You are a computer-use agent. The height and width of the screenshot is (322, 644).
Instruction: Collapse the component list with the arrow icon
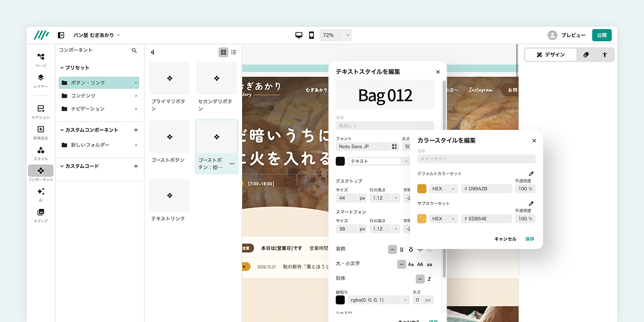click(x=153, y=52)
